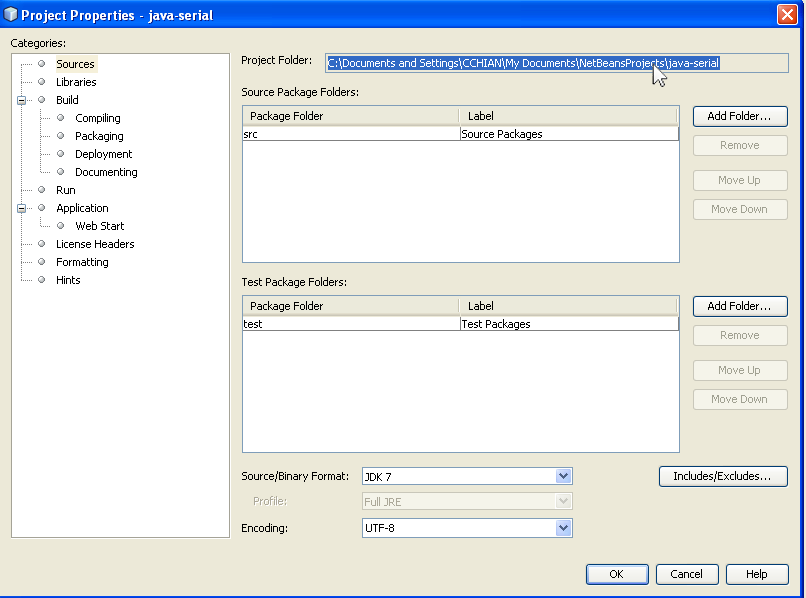Select the Compiling node under Build
Viewport: 806px width, 598px height.
pyautogui.click(x=96, y=117)
